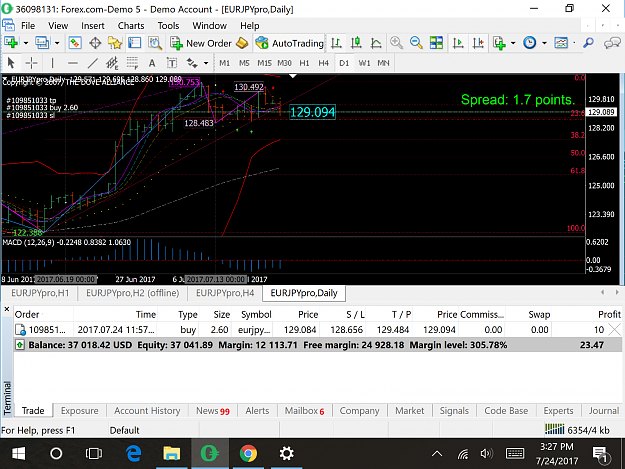
Task: Open File Explorer from taskbar
Action: click(171, 453)
